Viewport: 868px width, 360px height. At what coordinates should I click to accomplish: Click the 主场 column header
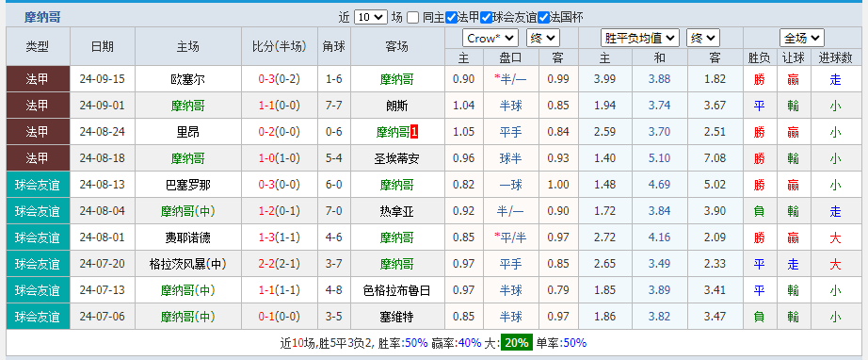187,46
